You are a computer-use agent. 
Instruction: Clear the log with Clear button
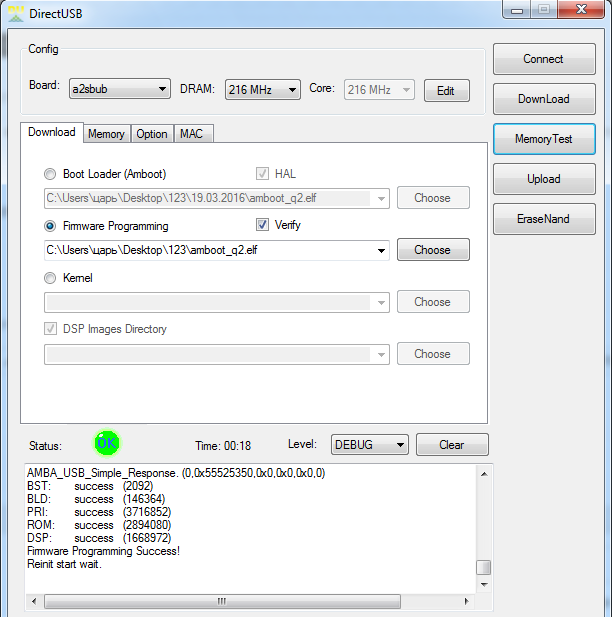(x=452, y=445)
